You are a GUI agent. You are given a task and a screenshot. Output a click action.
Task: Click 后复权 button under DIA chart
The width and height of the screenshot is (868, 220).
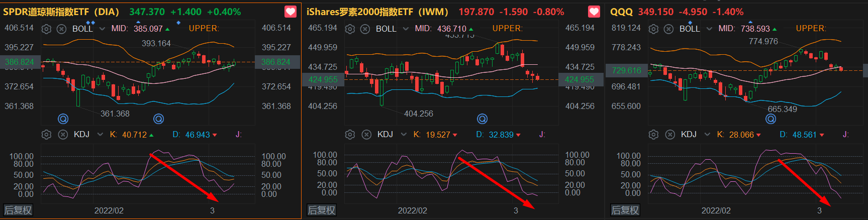point(18,210)
